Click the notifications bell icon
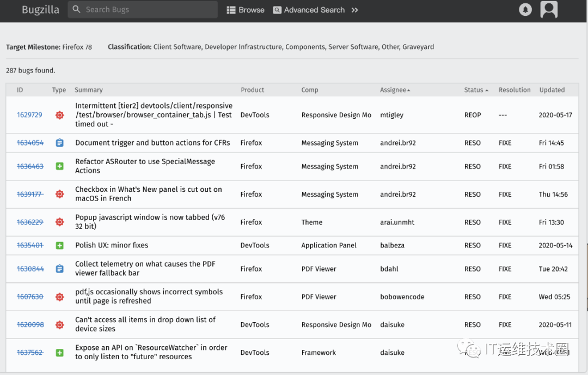The height and width of the screenshot is (375, 588). pos(525,10)
